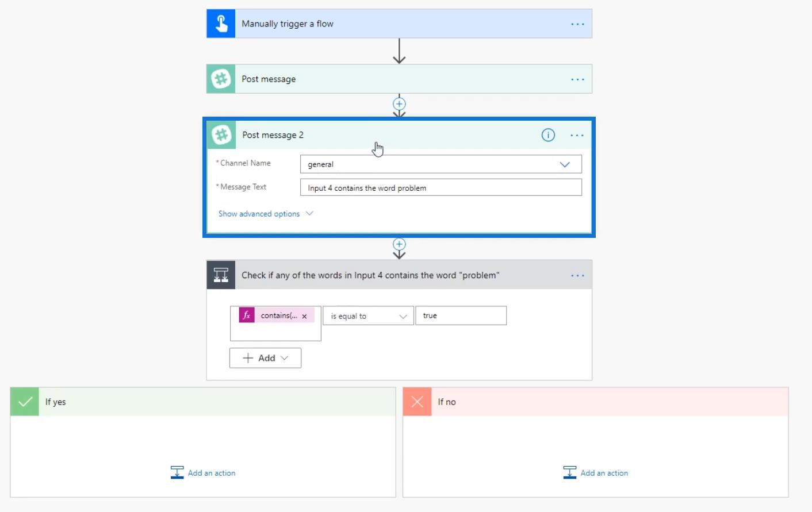The width and height of the screenshot is (812, 512).
Task: Edit the condition value field containing true
Action: pos(461,315)
